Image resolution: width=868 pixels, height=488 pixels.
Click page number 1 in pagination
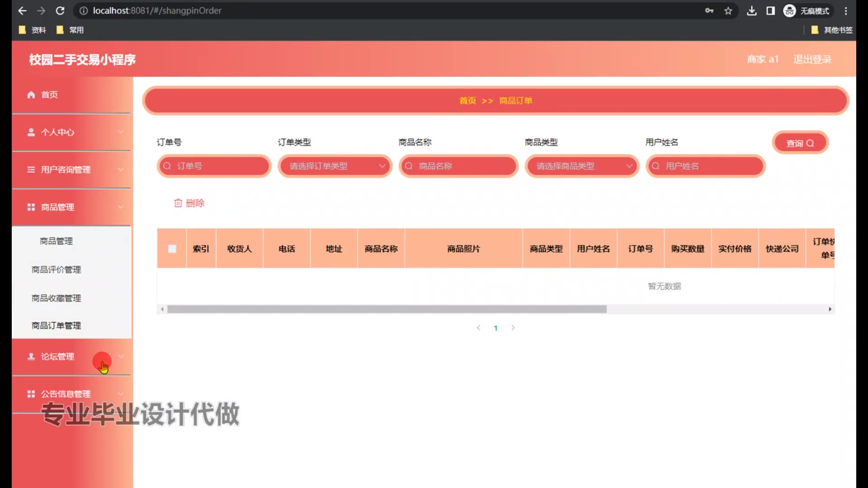click(496, 328)
